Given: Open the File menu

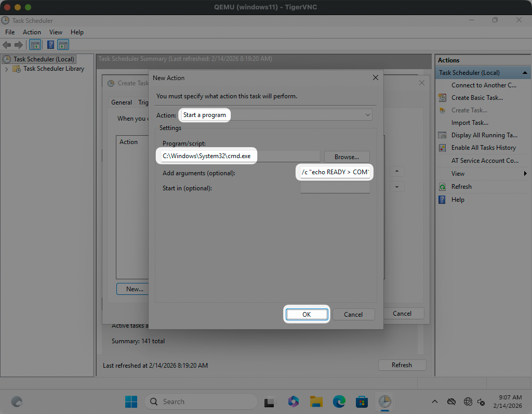Looking at the screenshot, I should [x=10, y=32].
